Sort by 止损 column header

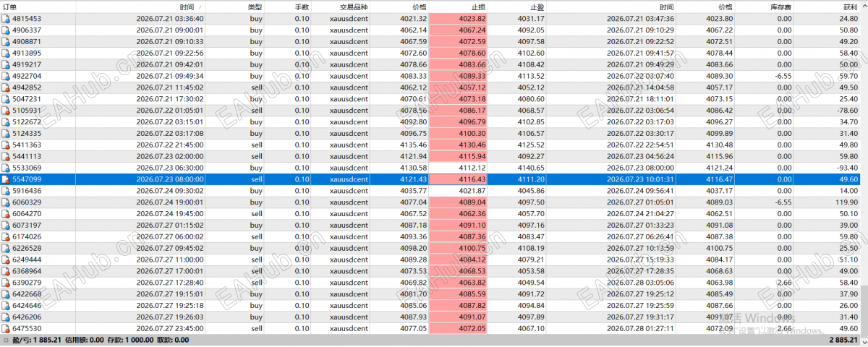click(x=459, y=7)
